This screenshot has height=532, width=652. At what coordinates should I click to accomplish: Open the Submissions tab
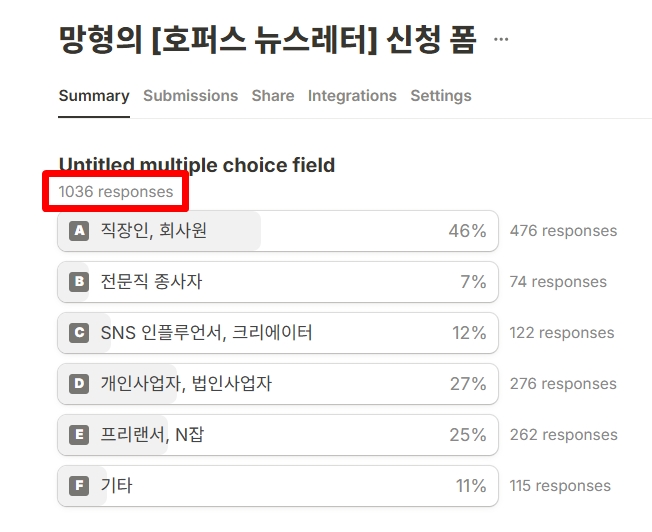coord(190,96)
